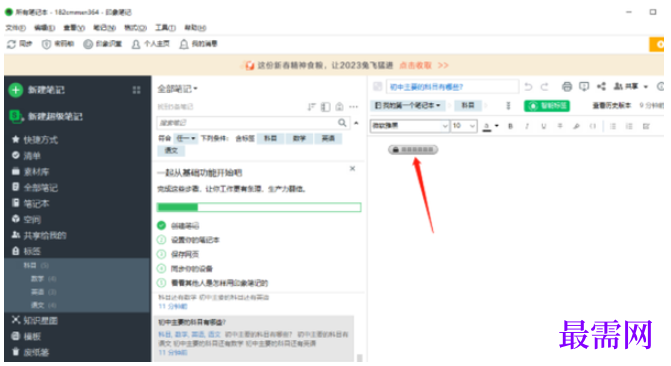Image resolution: width=671 pixels, height=366 pixels.
Task: Toggle underline formatting
Action: [x=543, y=126]
